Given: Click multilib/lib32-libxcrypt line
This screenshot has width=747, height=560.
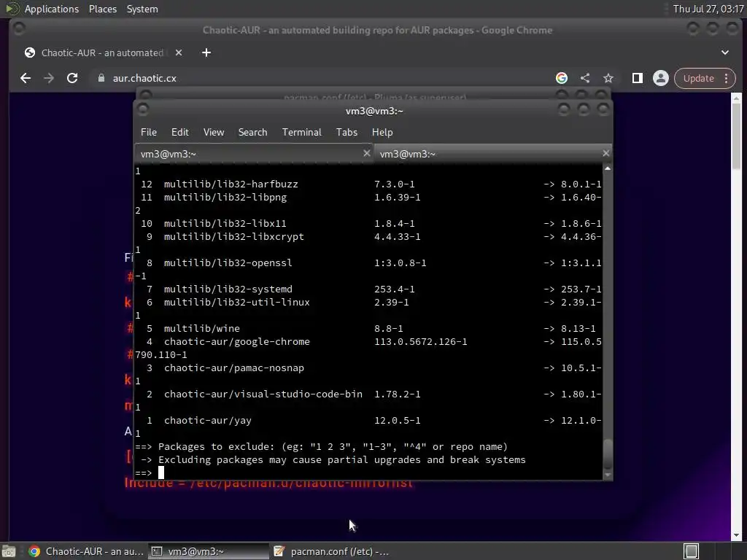Looking at the screenshot, I should click(x=368, y=237).
